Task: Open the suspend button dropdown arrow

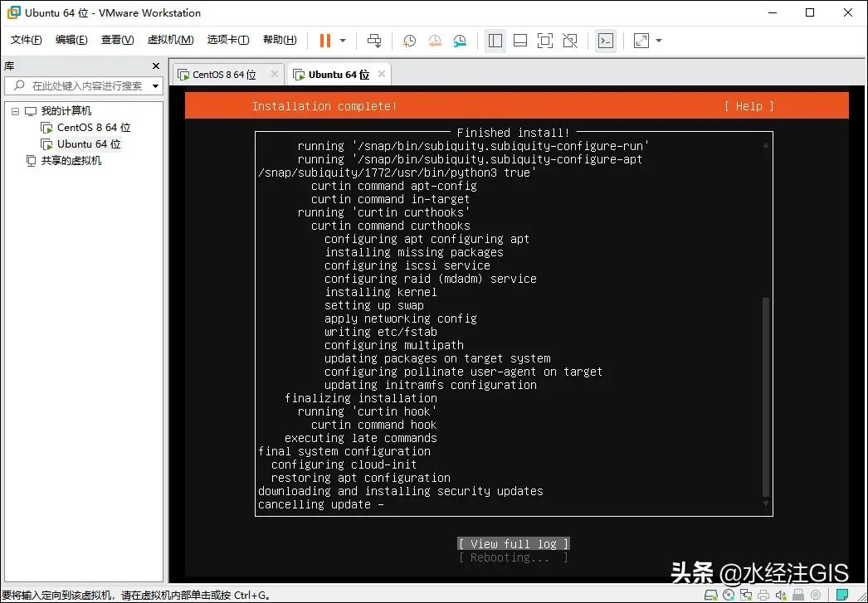Action: (x=342, y=40)
